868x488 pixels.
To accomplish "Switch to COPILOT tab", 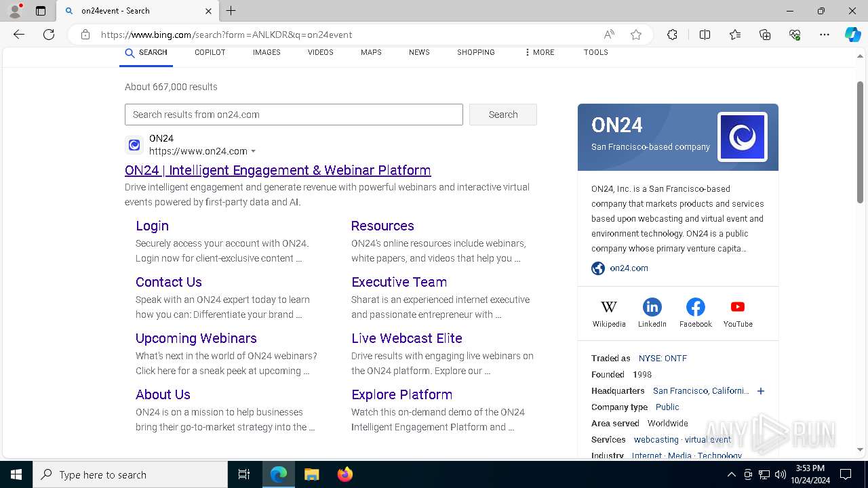I will 210,52.
